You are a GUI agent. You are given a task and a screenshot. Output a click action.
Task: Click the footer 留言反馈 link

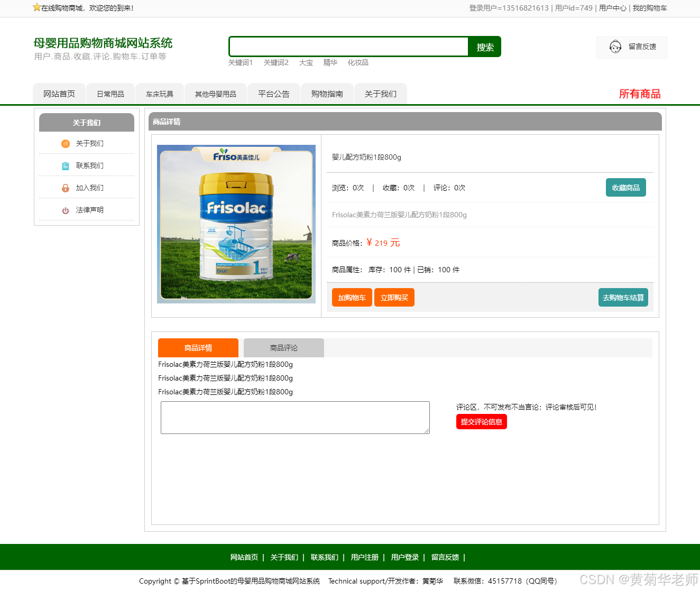445,557
